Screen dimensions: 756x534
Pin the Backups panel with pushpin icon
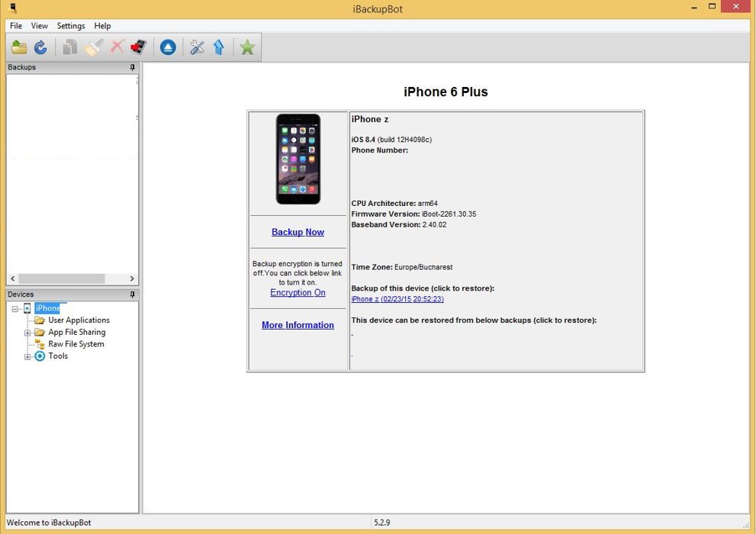[133, 67]
